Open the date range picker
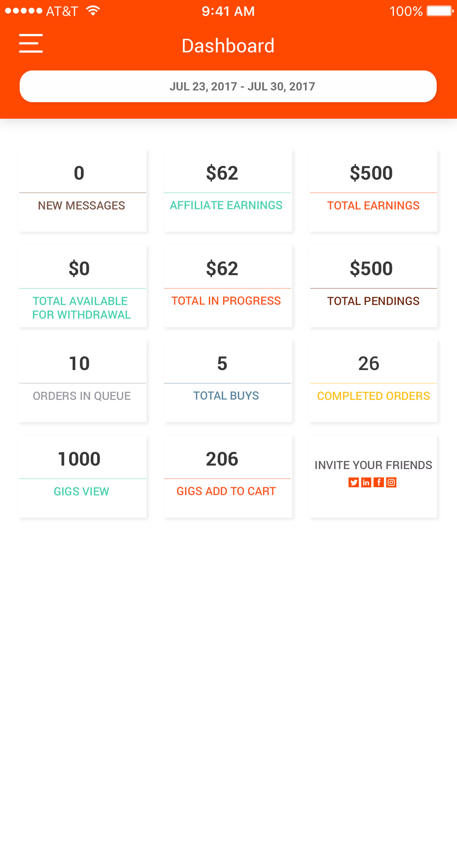Screen dimensions: 457x868 point(228,86)
